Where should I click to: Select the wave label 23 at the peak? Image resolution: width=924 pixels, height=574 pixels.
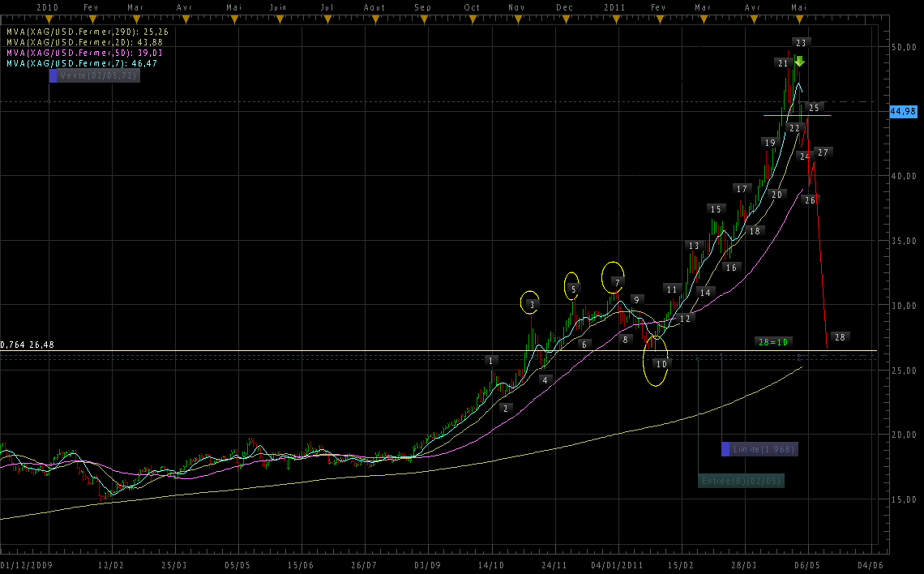tap(800, 42)
